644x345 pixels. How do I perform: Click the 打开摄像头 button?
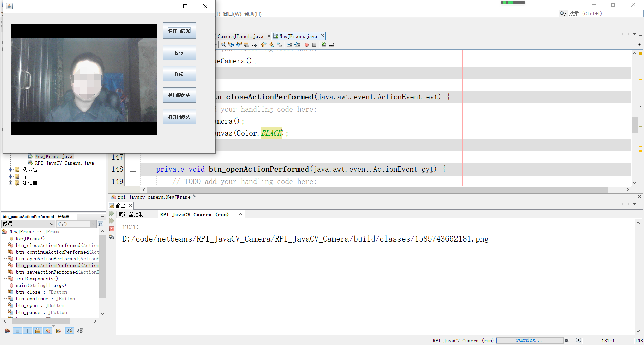179,117
